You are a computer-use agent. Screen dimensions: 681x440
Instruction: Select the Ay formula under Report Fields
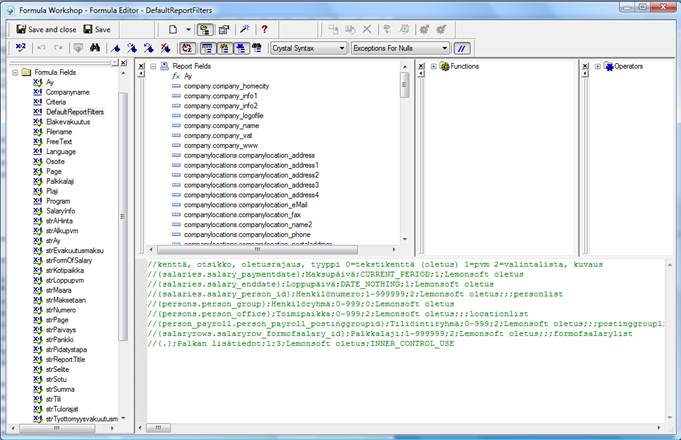click(x=188, y=76)
